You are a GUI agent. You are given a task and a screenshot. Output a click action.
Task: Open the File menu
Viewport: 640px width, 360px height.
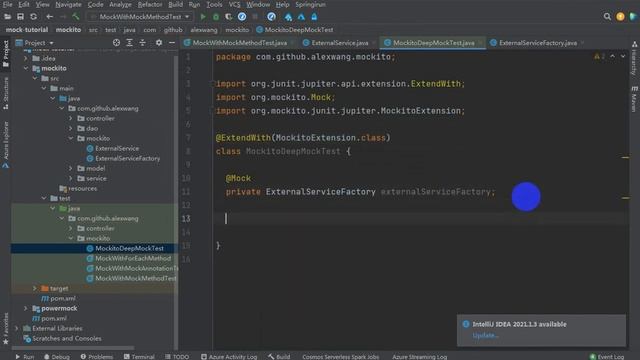click(7, 4)
